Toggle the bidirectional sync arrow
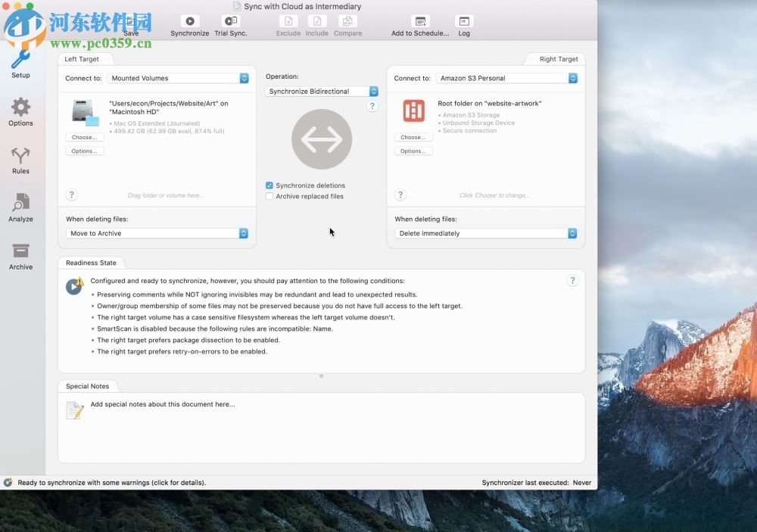This screenshot has width=757, height=532. pos(321,139)
